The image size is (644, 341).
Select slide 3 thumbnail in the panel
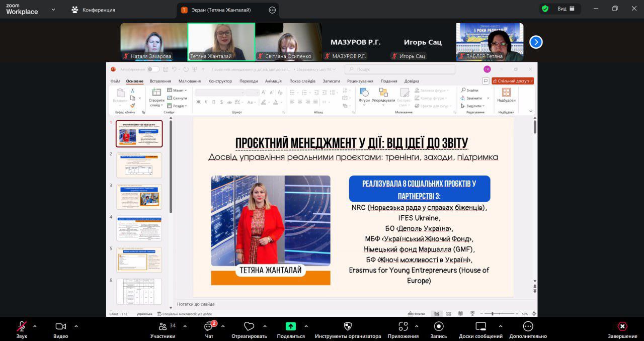tap(139, 197)
